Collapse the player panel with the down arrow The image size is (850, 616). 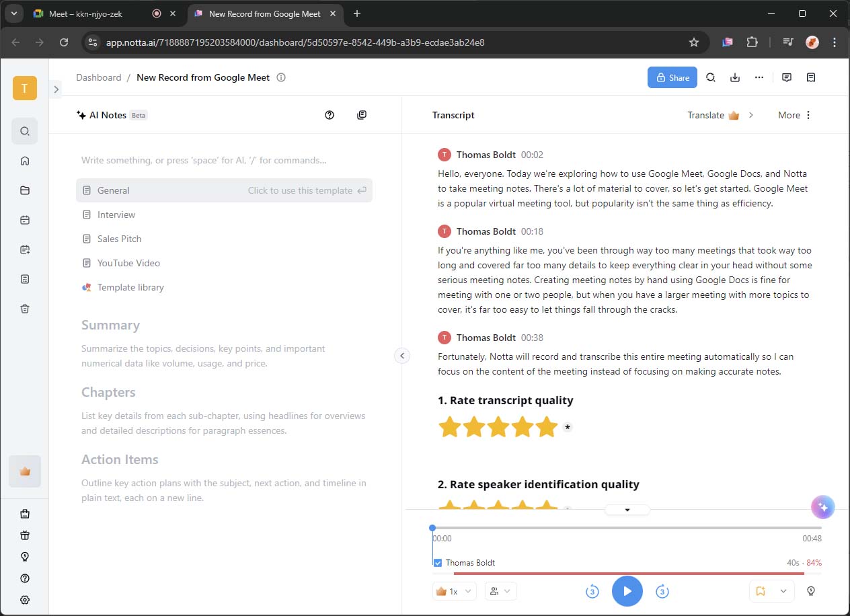point(627,510)
